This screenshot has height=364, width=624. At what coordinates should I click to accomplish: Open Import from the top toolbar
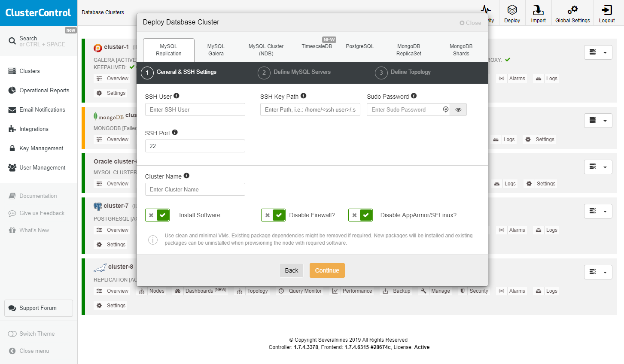tap(538, 10)
